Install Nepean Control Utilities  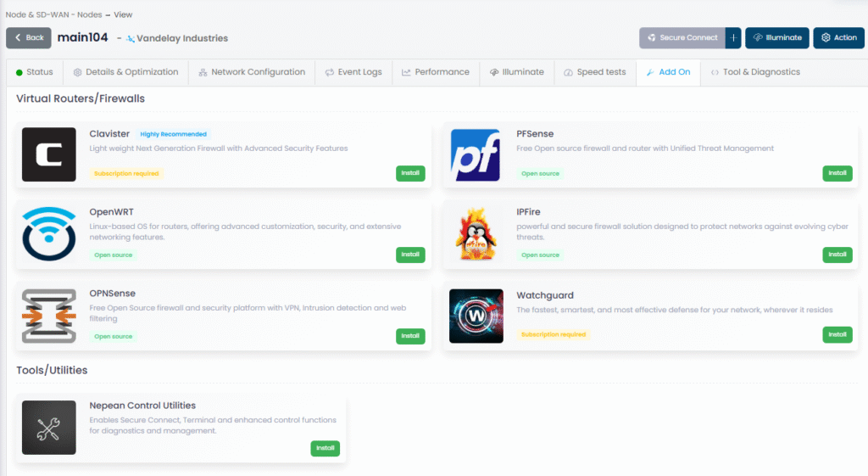(x=325, y=448)
